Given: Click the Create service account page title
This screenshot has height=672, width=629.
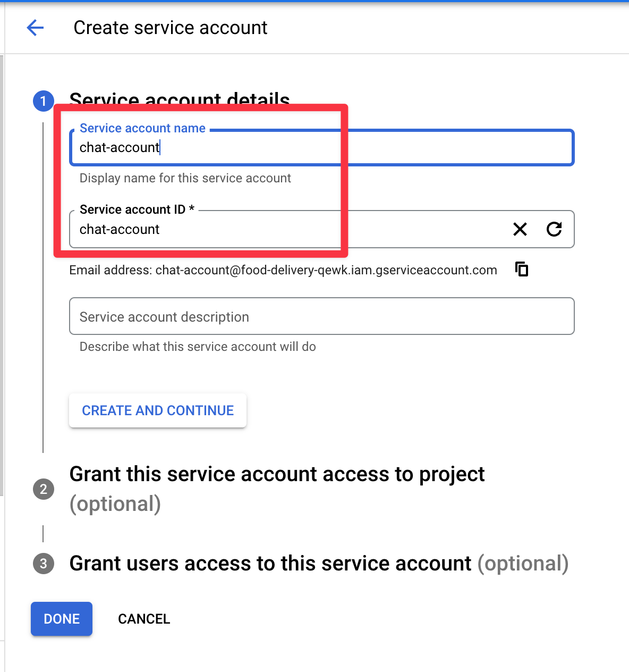Looking at the screenshot, I should click(170, 28).
